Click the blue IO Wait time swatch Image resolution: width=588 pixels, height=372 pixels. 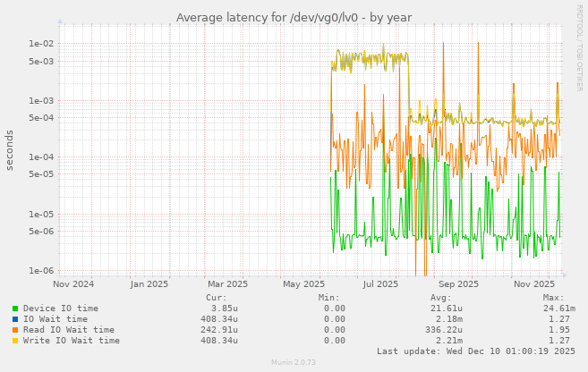tap(15, 319)
